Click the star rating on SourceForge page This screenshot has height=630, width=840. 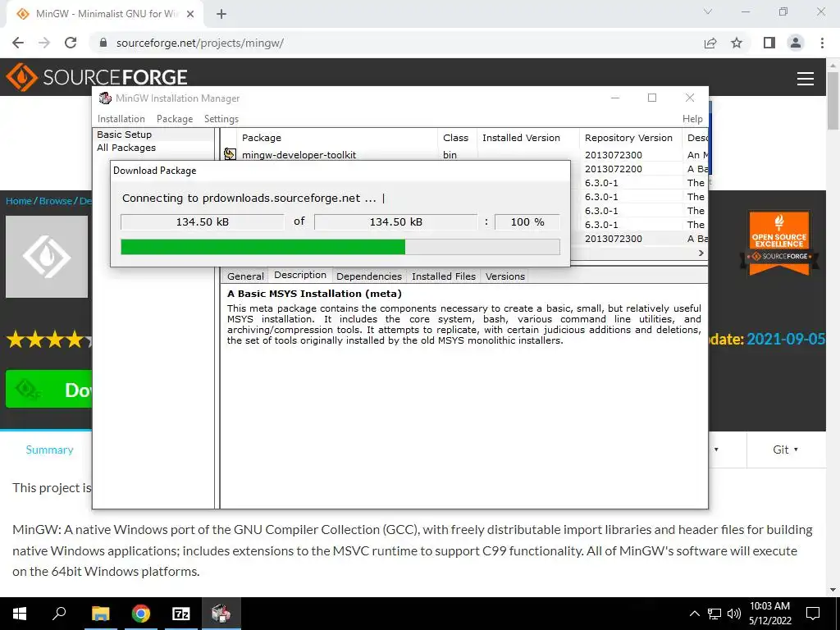point(49,340)
